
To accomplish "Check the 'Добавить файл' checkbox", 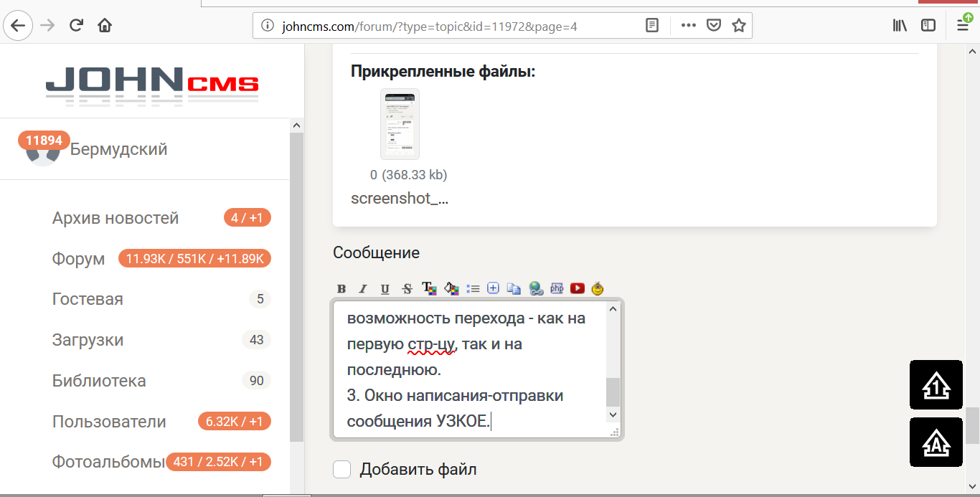I will click(342, 470).
